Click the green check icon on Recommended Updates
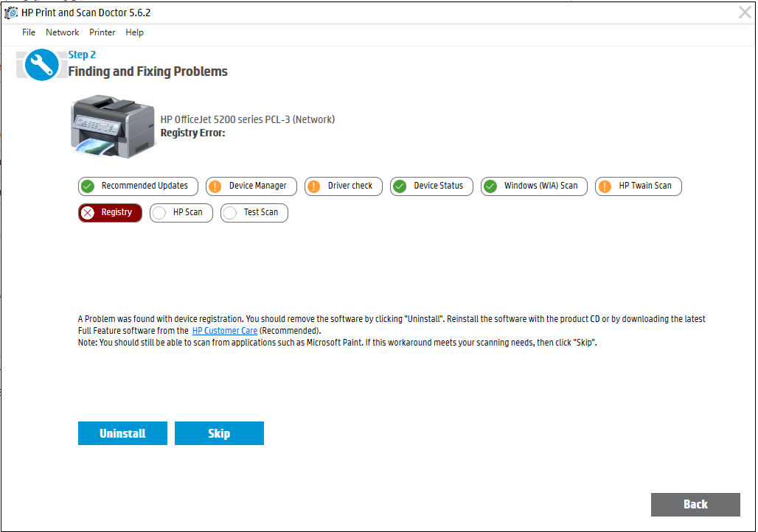The height and width of the screenshot is (532, 758). 88,186
